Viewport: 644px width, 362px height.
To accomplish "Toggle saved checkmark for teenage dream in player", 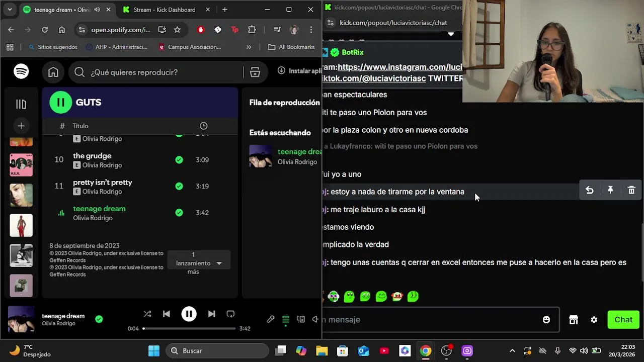I will pos(99,319).
